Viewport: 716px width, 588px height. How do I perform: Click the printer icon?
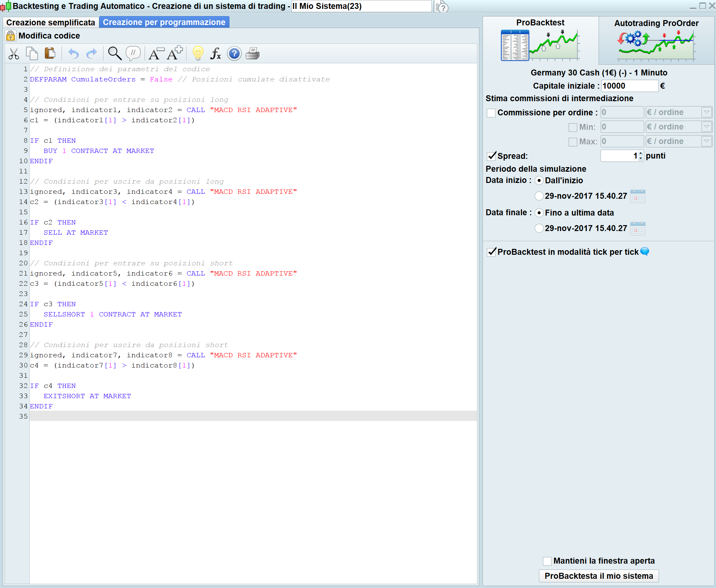(252, 53)
